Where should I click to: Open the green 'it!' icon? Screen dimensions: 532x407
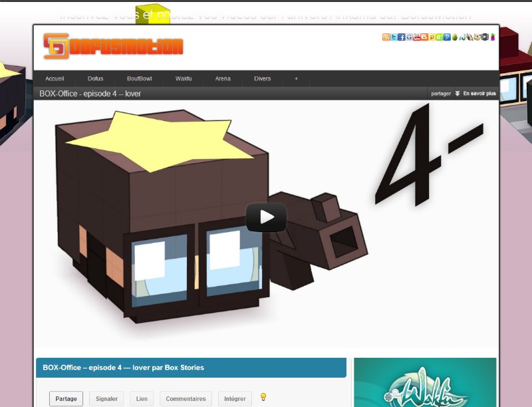440,37
